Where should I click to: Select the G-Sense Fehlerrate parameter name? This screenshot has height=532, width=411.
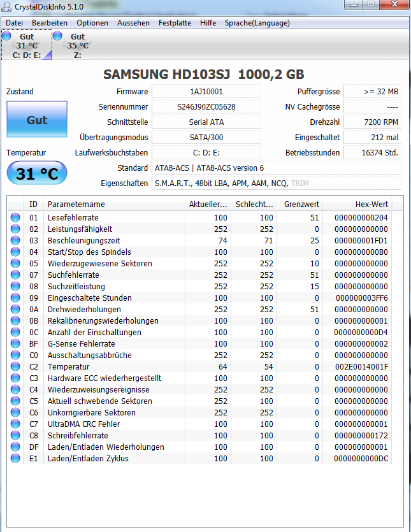[82, 343]
